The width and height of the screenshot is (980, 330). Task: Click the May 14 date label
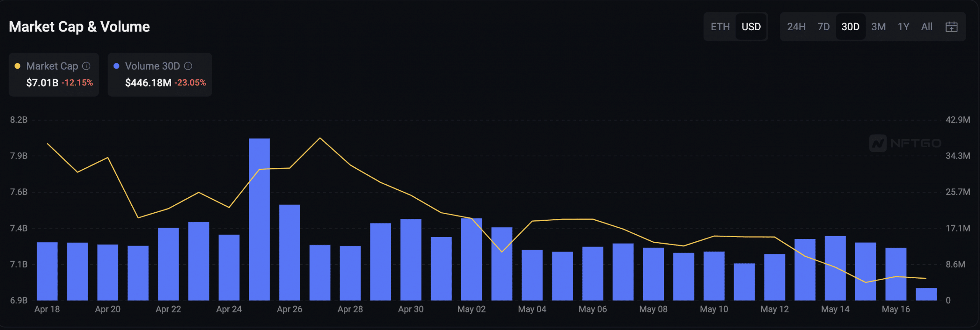[835, 309]
